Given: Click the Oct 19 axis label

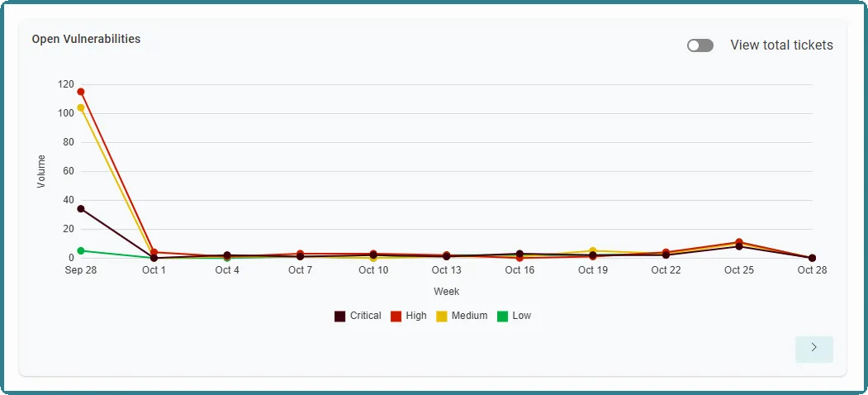Looking at the screenshot, I should click(593, 270).
